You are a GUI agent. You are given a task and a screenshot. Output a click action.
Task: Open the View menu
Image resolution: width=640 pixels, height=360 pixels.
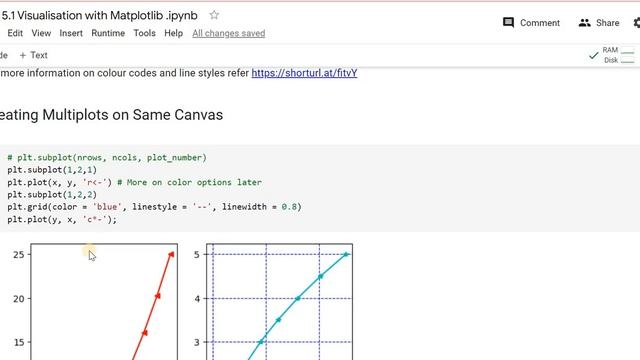tap(41, 33)
